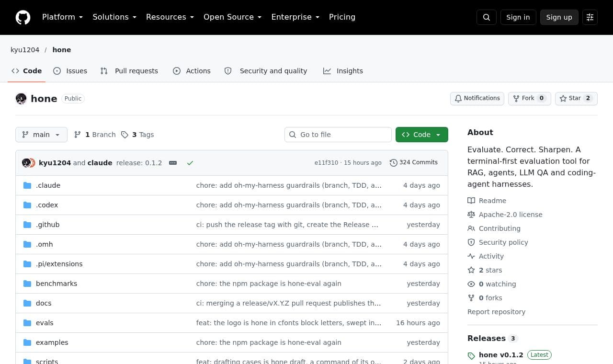Click folder icon for benchmarks row

(x=27, y=284)
